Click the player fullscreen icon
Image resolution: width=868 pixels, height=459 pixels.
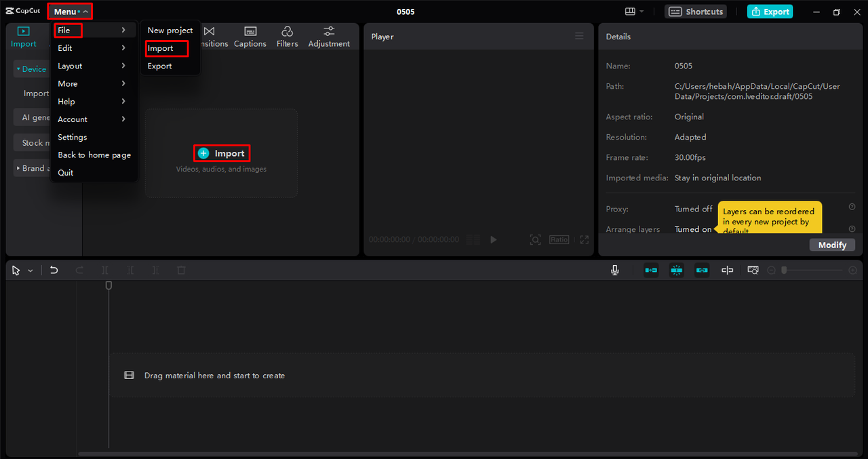[x=584, y=240]
